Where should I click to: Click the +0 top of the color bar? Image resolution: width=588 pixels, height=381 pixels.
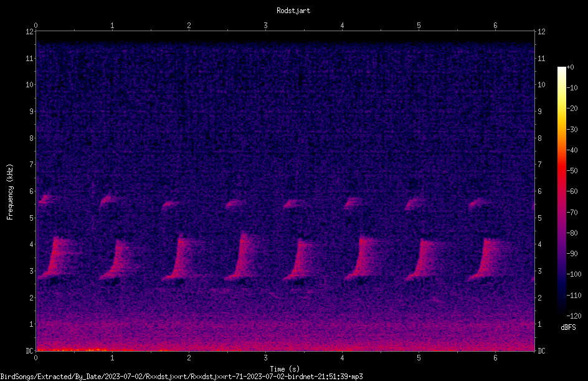click(x=570, y=67)
